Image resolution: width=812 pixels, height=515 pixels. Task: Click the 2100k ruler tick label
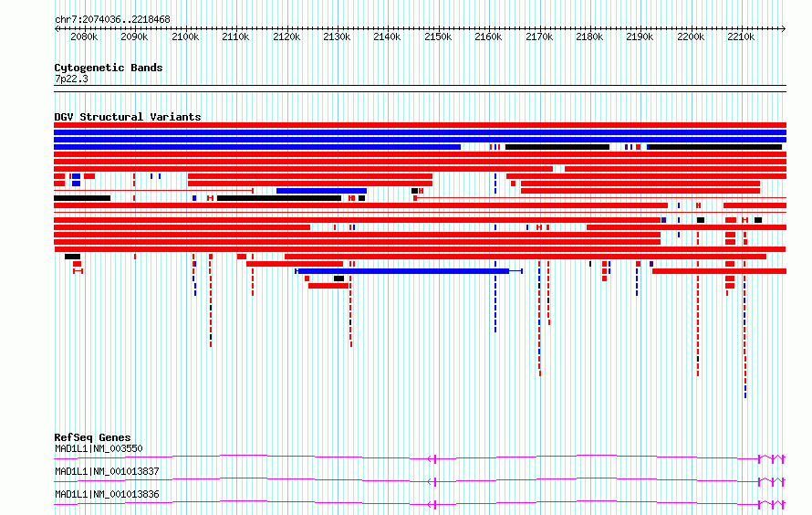[x=185, y=37]
